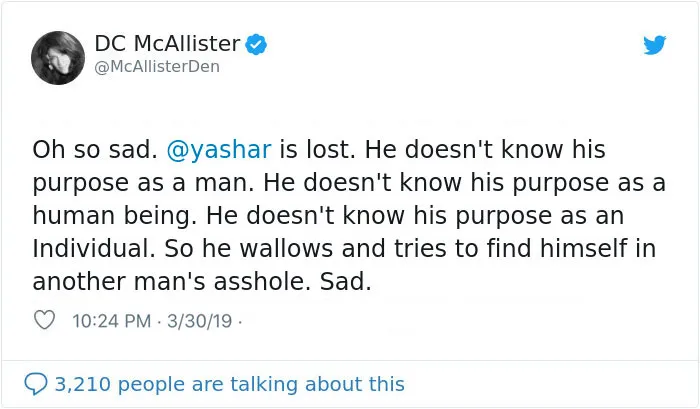Click the phrase 'is lost.' after the mention
Viewport: 700px width, 409px height.
coord(317,150)
